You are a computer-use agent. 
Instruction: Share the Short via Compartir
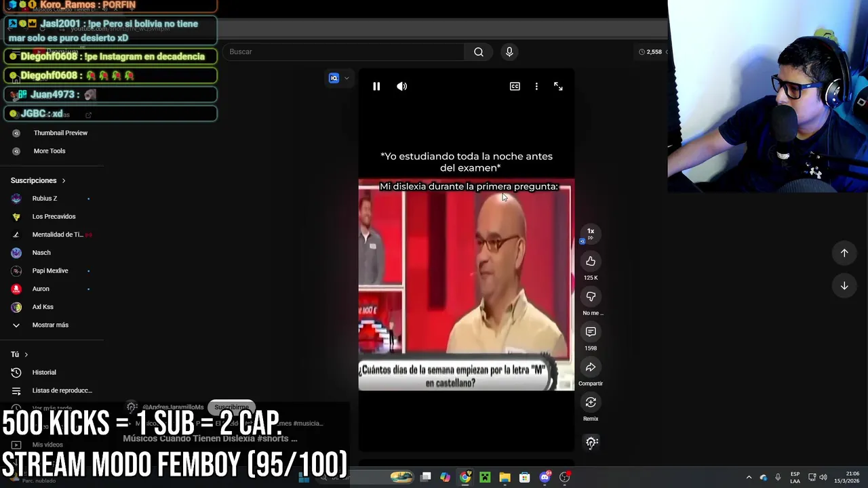591,367
